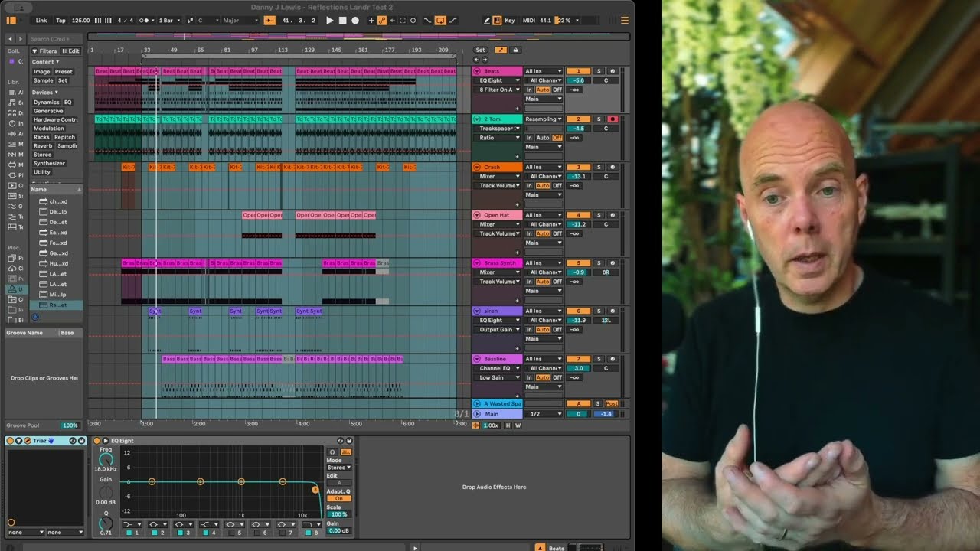The image size is (980, 551).
Task: Click the Lock Envelopes padlock button
Action: (515, 50)
